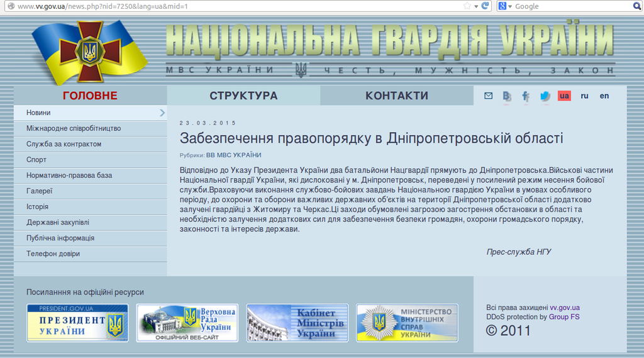644x358 pixels.
Task: Open Спорт sidebar item
Action: pyautogui.click(x=91, y=159)
